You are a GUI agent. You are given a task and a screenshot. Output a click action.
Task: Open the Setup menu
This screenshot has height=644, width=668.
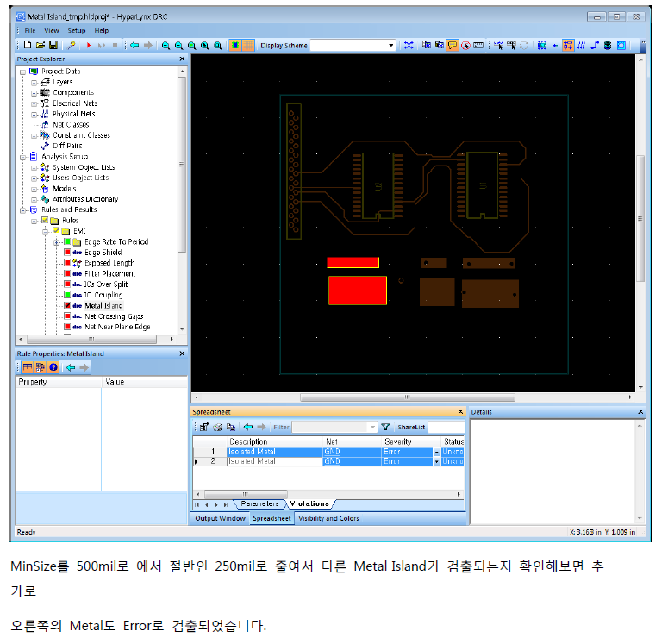[77, 30]
